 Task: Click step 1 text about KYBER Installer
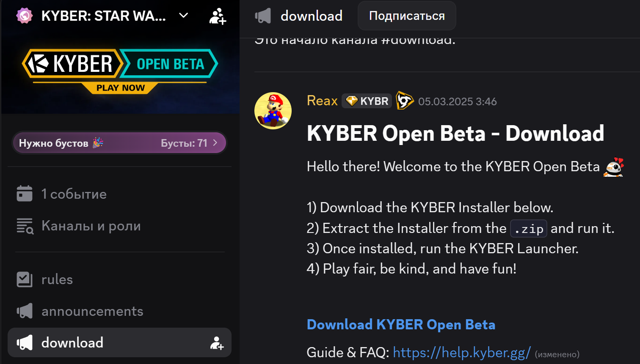(x=430, y=208)
